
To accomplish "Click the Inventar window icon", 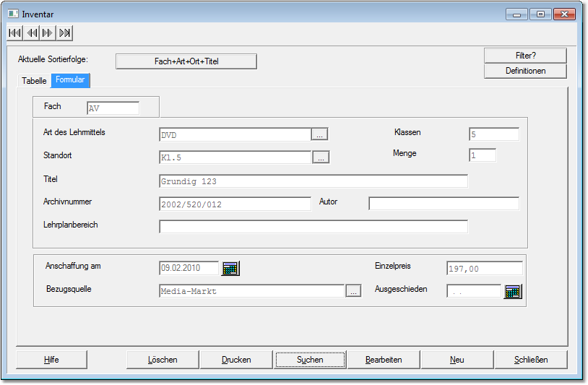I will point(13,14).
